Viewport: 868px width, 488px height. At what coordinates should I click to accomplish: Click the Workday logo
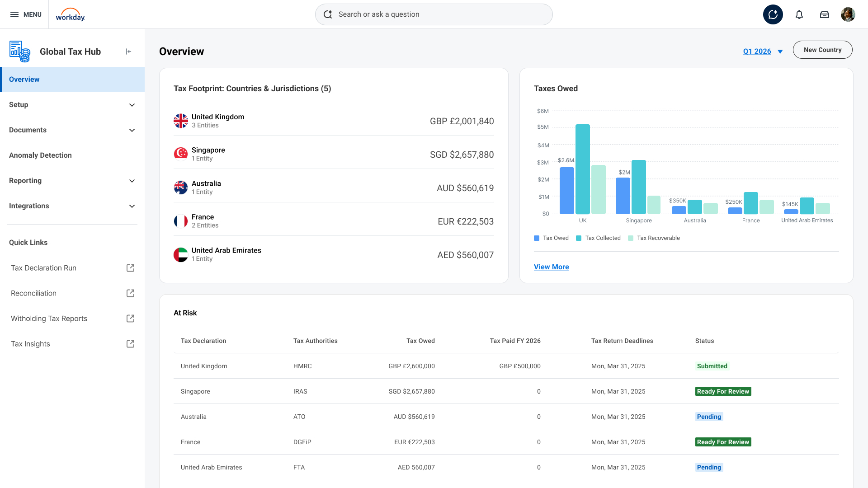click(70, 14)
